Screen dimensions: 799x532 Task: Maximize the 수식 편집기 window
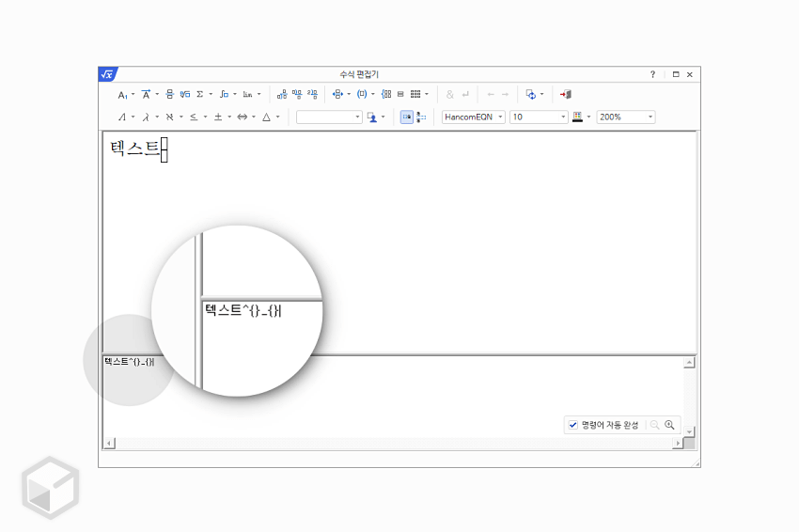click(676, 74)
